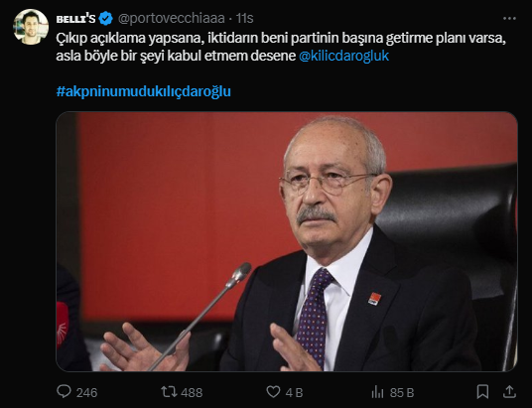
Task: Click the 488 repost count
Action: click(x=192, y=393)
